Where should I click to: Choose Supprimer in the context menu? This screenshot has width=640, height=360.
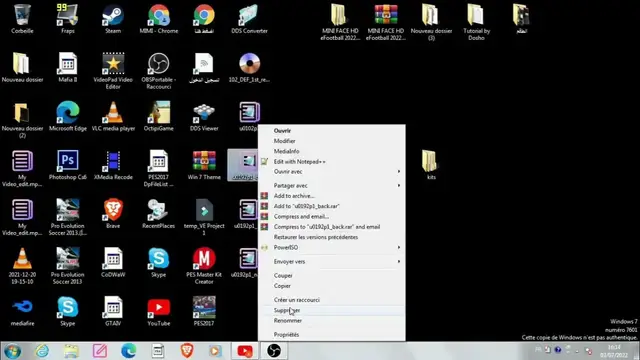point(287,310)
